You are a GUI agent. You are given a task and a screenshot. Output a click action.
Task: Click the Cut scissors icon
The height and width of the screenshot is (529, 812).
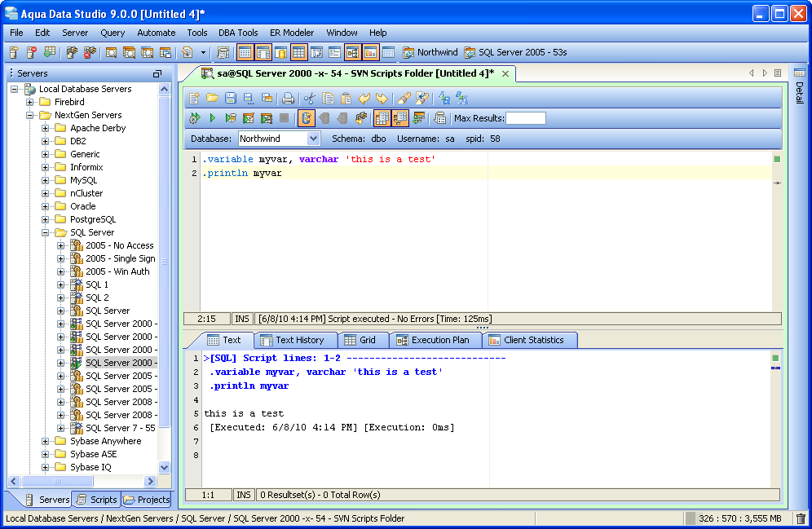point(309,98)
